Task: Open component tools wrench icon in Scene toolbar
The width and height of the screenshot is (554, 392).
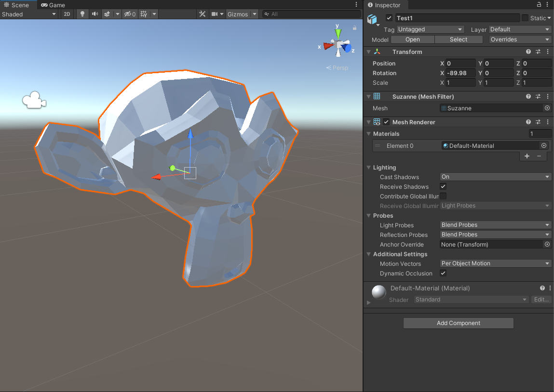Action: pos(203,14)
